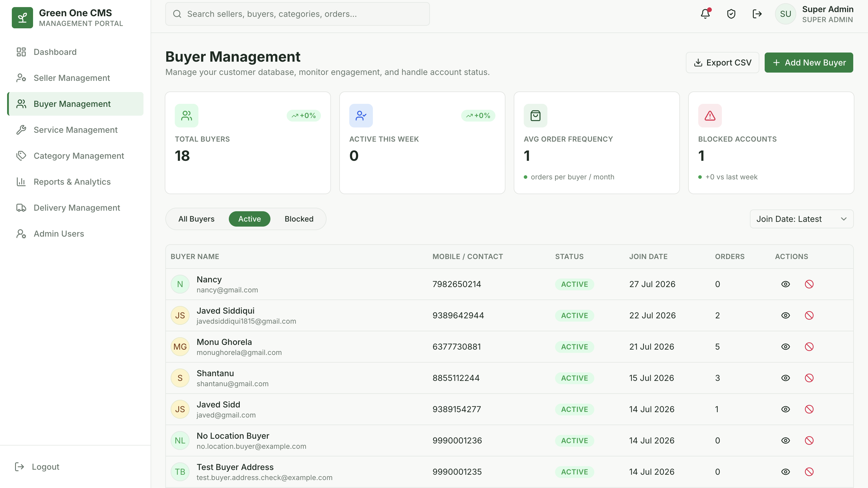Open the notifications bell
The image size is (868, 488).
point(705,14)
